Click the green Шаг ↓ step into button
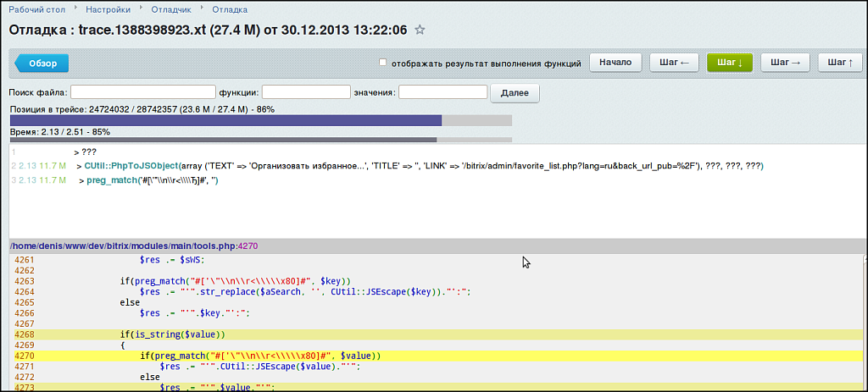 pyautogui.click(x=729, y=63)
